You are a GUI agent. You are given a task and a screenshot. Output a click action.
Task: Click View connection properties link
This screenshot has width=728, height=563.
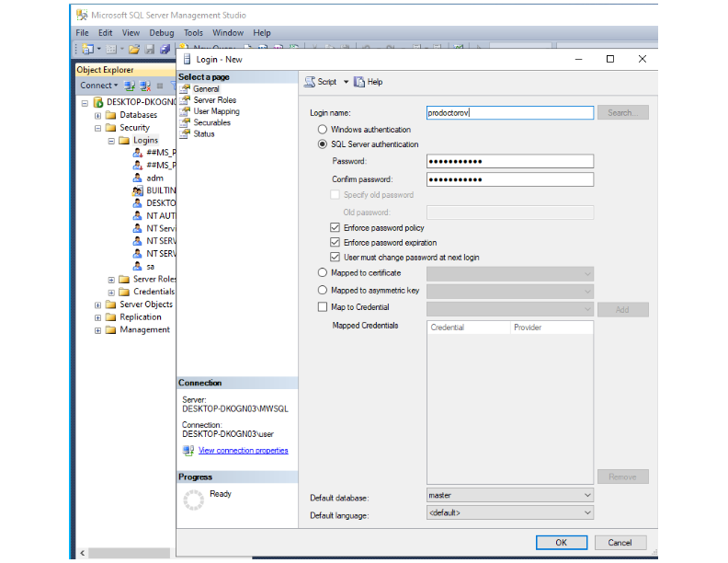pyautogui.click(x=243, y=451)
